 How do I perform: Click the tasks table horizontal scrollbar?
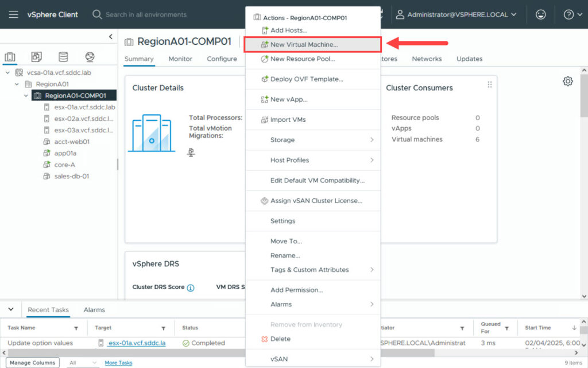(x=221, y=353)
